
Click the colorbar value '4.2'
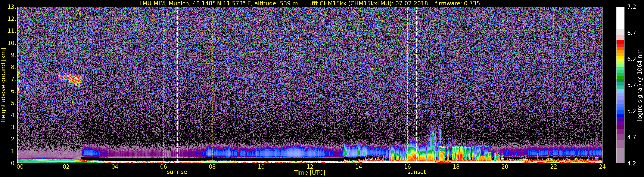[x=632, y=163]
